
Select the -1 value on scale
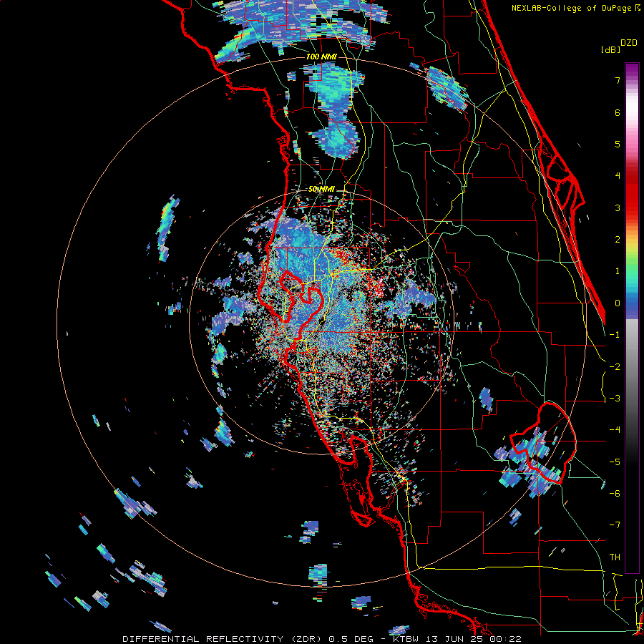pyautogui.click(x=615, y=335)
